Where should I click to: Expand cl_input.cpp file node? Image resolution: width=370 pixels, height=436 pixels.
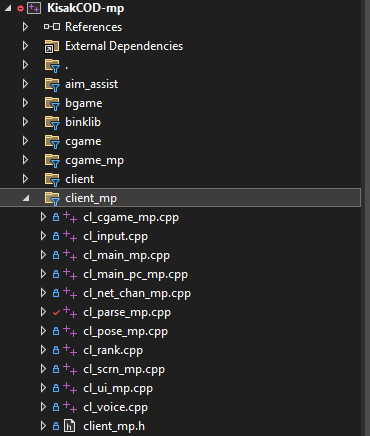[x=43, y=236]
